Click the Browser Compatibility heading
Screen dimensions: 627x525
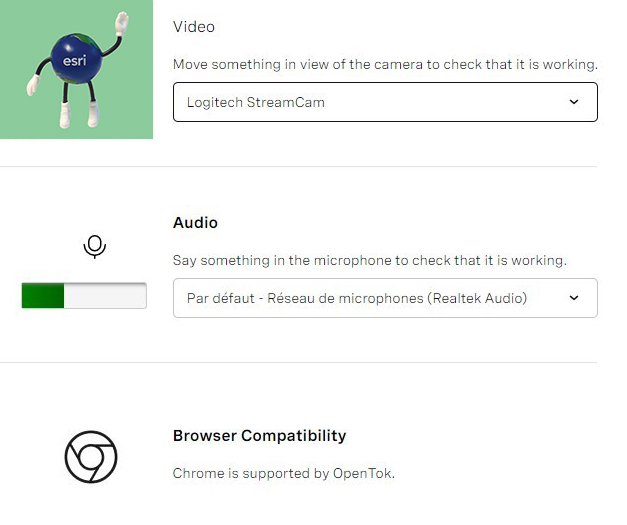(x=259, y=436)
